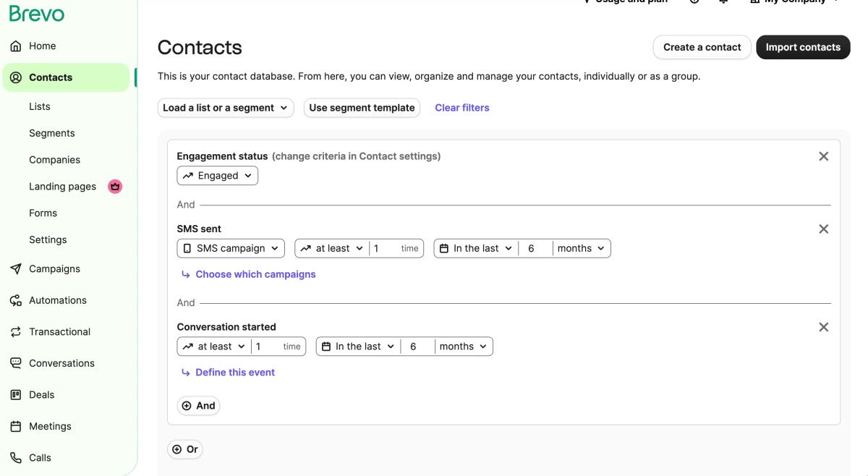Click Create a contact button

702,47
